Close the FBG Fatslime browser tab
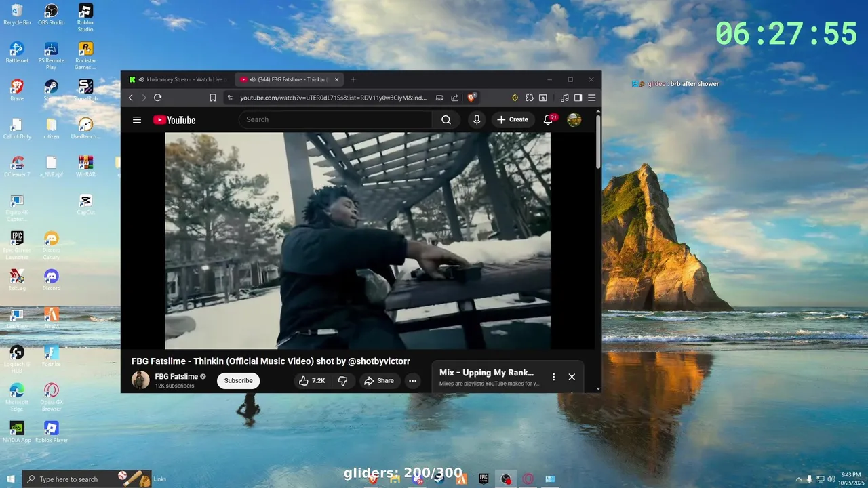868x488 pixels. click(337, 79)
